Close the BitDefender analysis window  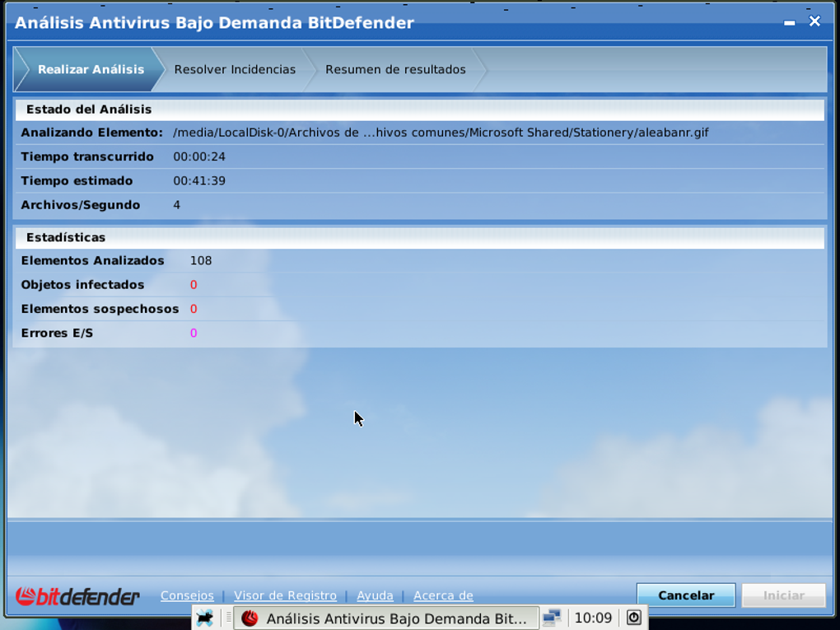click(814, 21)
